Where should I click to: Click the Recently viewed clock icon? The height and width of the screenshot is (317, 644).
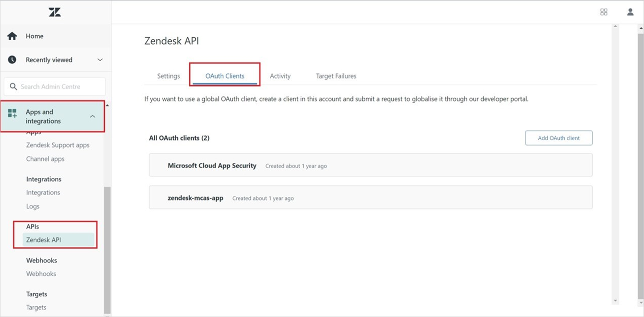pos(12,59)
